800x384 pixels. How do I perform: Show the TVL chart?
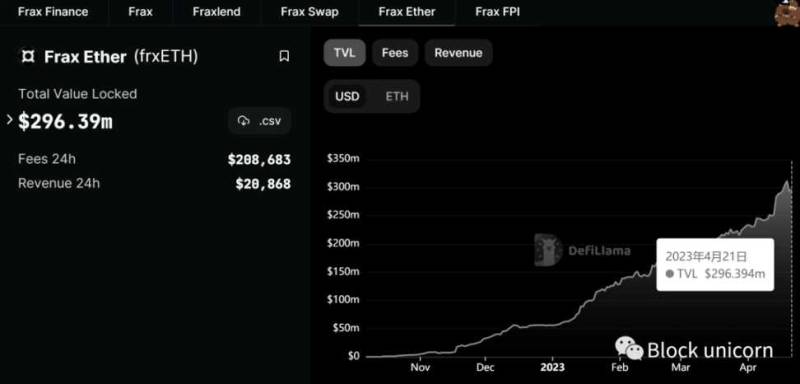pos(344,53)
